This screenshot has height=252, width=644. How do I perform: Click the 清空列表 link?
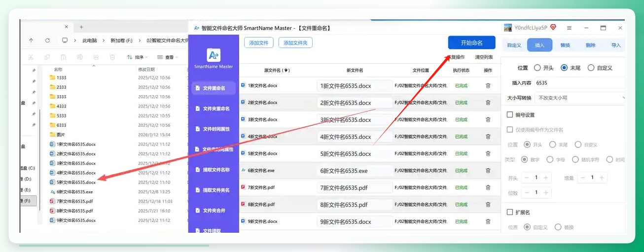(484, 57)
